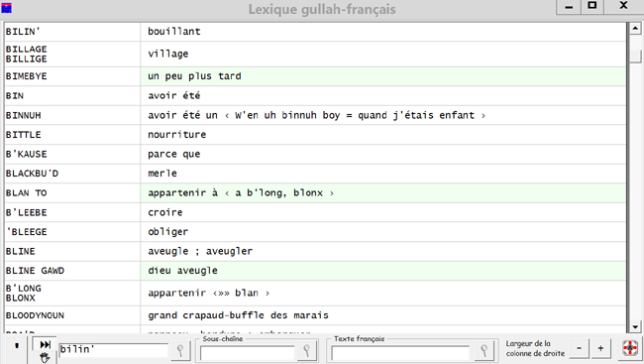The width and height of the screenshot is (644, 364).
Task: Click the vertical scrollbar thumb
Action: tap(635, 56)
